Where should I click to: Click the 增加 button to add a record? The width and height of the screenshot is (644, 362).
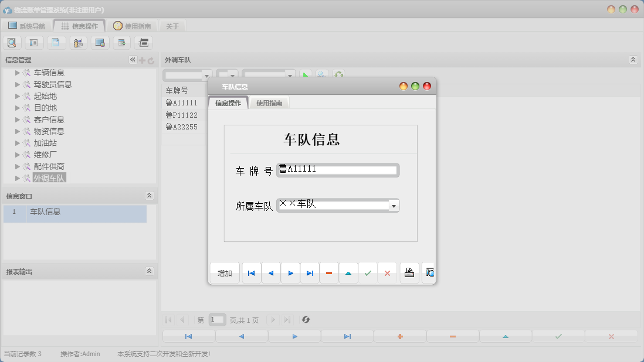point(224,272)
